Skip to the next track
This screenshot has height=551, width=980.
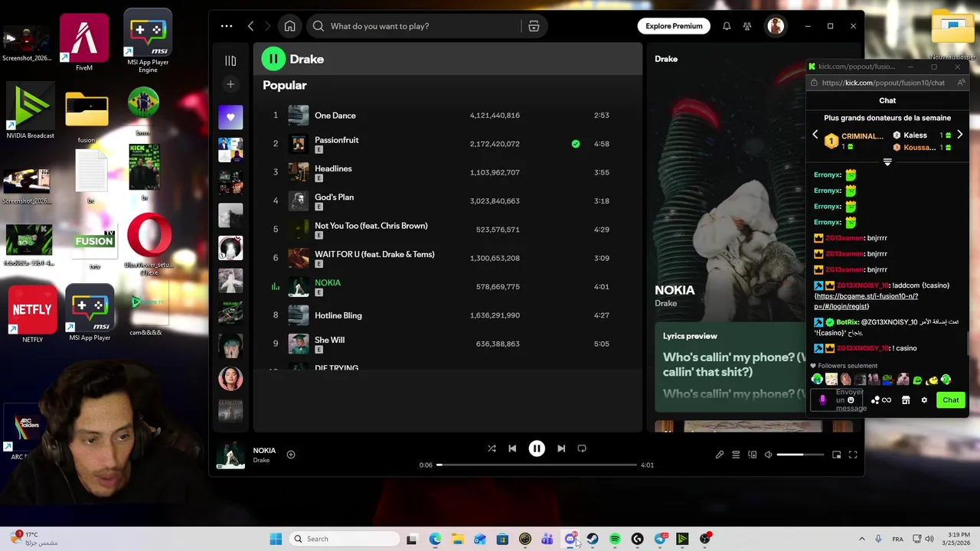click(x=561, y=448)
